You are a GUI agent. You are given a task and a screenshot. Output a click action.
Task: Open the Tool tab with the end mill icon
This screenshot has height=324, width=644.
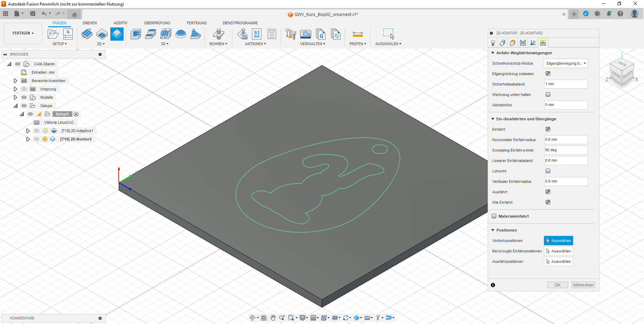(x=493, y=43)
